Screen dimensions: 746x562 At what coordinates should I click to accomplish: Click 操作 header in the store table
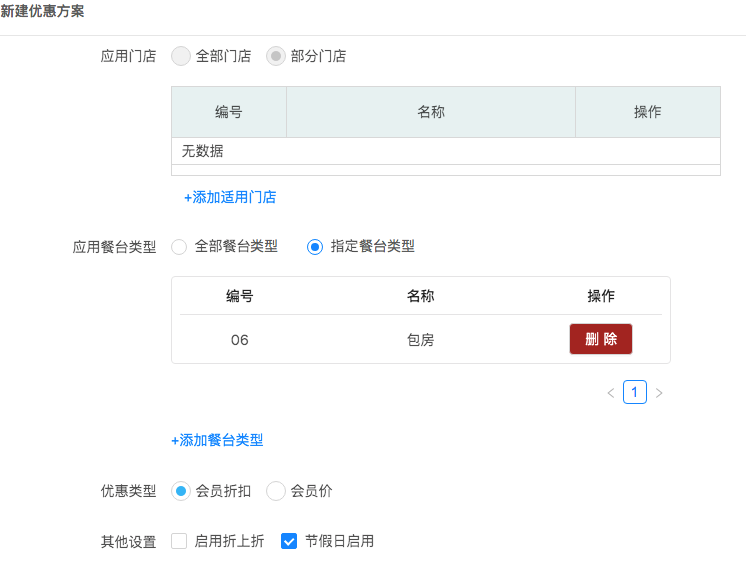(648, 112)
